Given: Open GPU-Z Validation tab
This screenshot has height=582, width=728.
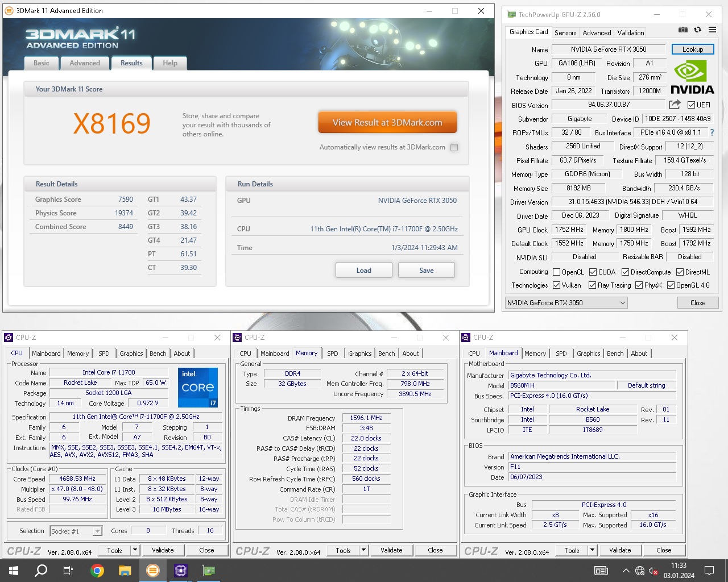Looking at the screenshot, I should 631,33.
